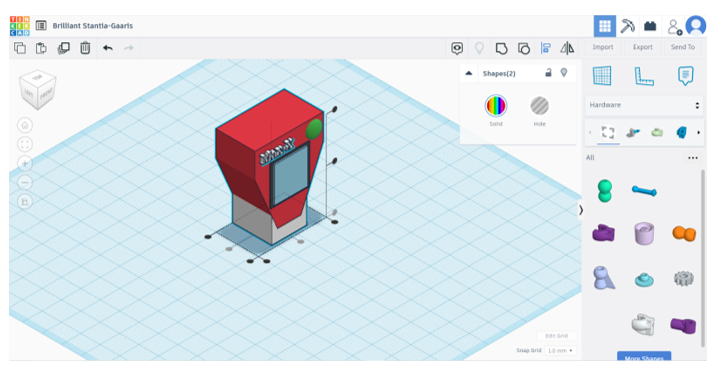Viewport: 718px width, 377px height.
Task: Switch to 3D design grid view
Action: pyautogui.click(x=605, y=26)
